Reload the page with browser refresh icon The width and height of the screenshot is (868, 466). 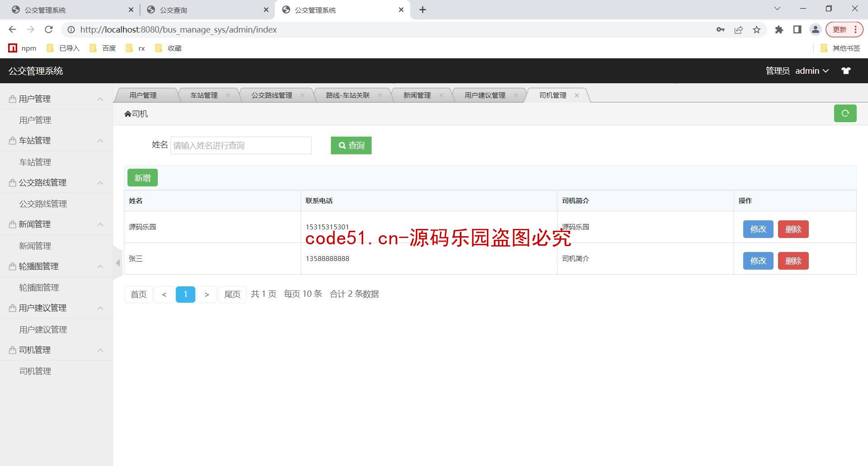(49, 29)
